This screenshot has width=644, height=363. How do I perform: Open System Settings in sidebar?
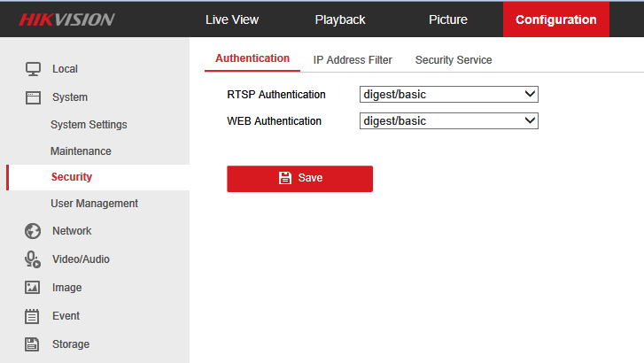(89, 125)
